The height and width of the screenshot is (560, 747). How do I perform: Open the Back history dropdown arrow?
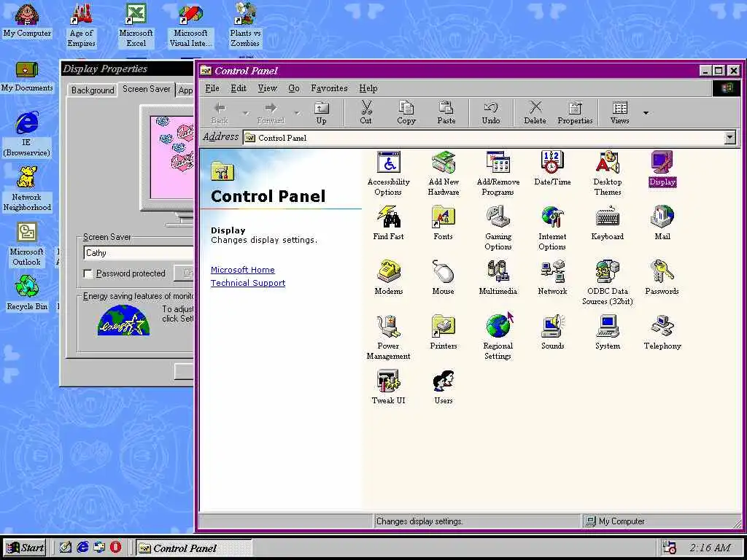pyautogui.click(x=245, y=113)
